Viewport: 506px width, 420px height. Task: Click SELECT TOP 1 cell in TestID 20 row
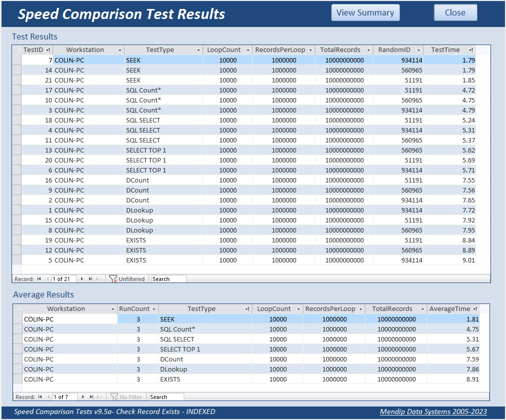coord(164,160)
